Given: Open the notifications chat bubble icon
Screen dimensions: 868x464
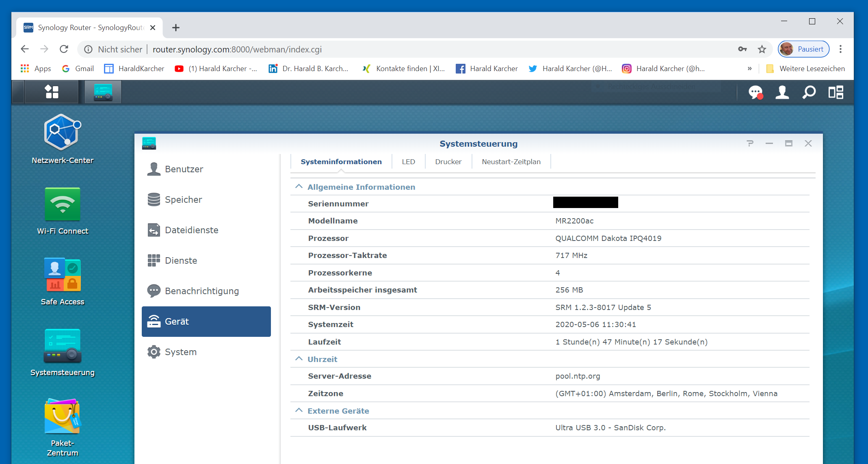Looking at the screenshot, I should click(755, 93).
